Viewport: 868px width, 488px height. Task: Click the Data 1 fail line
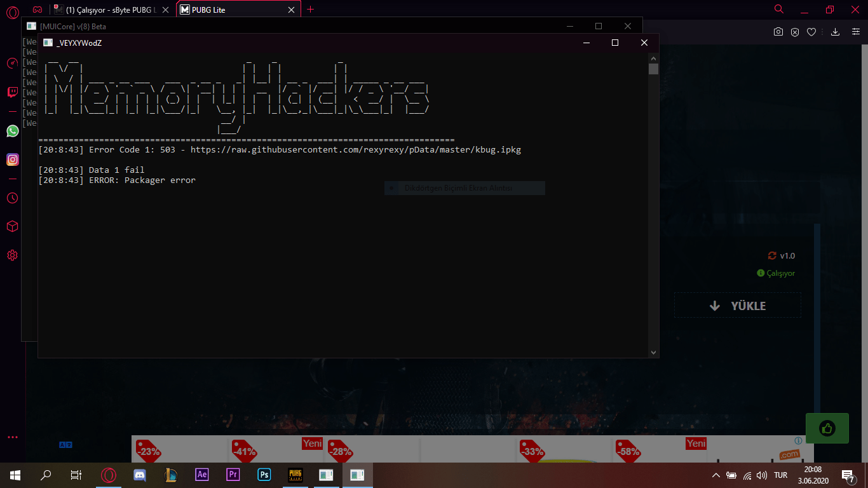pos(92,170)
